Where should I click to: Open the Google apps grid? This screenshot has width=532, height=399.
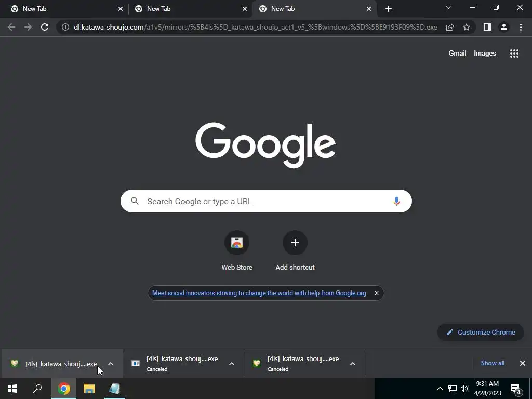click(x=514, y=54)
